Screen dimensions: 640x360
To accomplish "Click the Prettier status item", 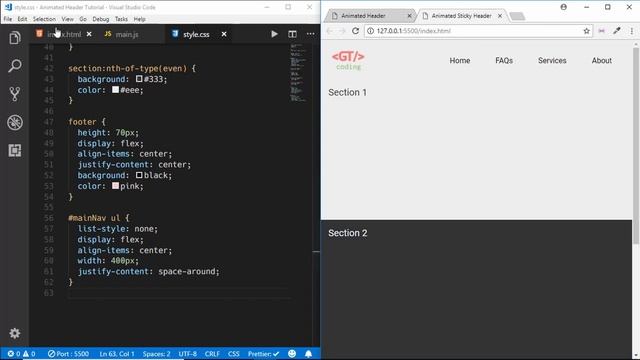I will pos(264,354).
